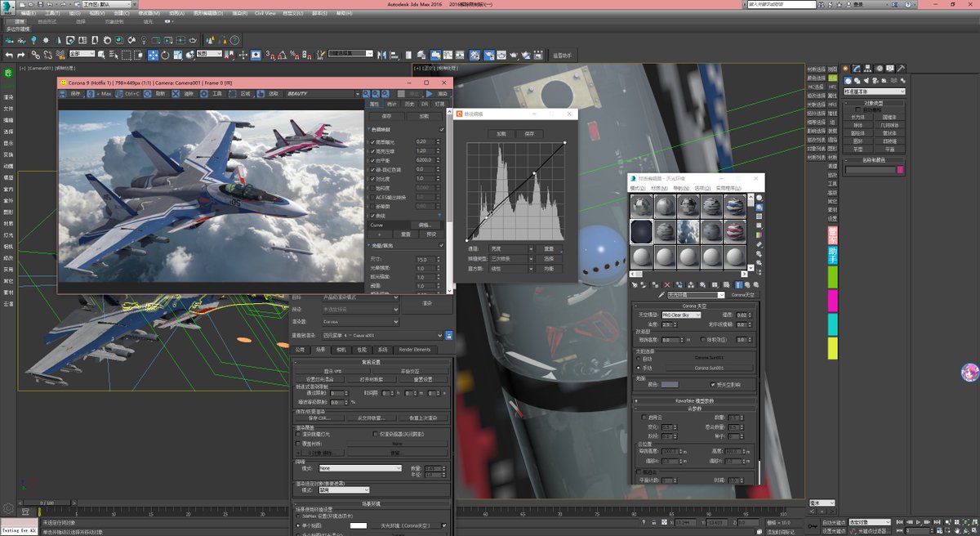Click lock icon next to render view dropdown
Viewport: 980px width, 536px height.
(448, 336)
